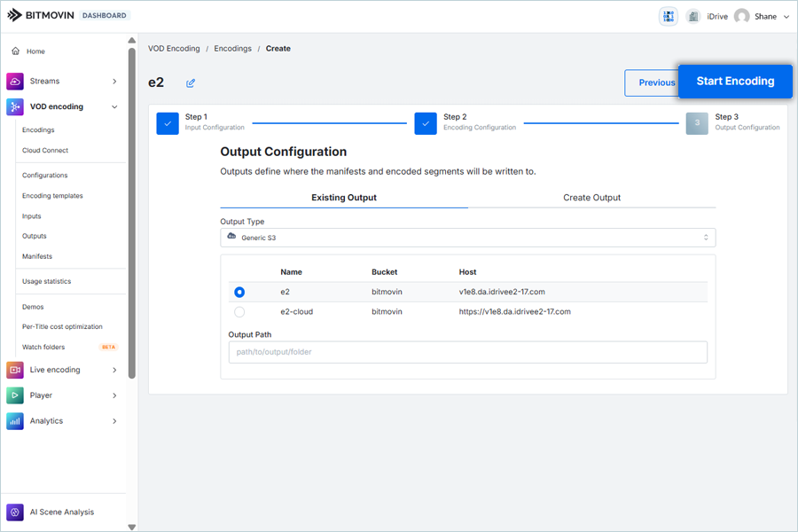The height and width of the screenshot is (532, 798).
Task: Click the Analytics bar chart icon
Action: pos(15,421)
